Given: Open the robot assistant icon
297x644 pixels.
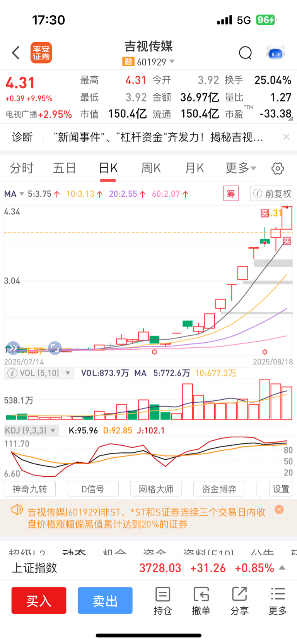Looking at the screenshot, I should click(x=276, y=53).
